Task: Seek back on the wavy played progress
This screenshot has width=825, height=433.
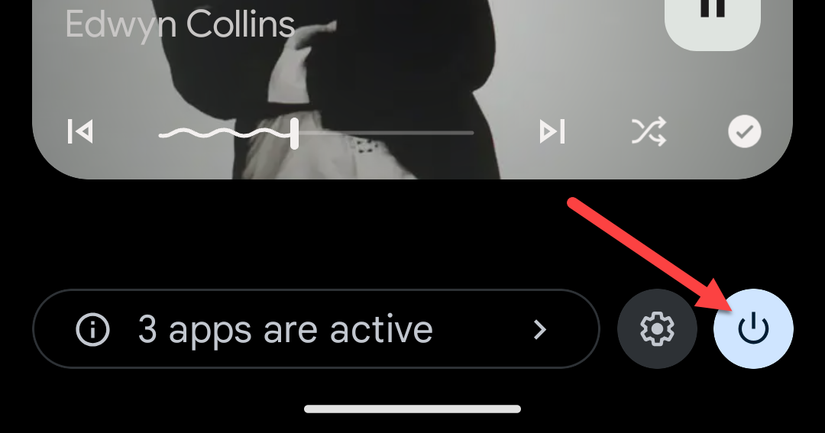Action: pyautogui.click(x=225, y=134)
